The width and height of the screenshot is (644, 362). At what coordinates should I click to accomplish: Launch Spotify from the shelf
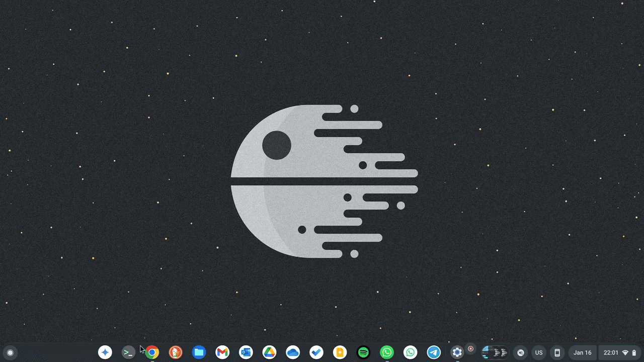pos(363,352)
